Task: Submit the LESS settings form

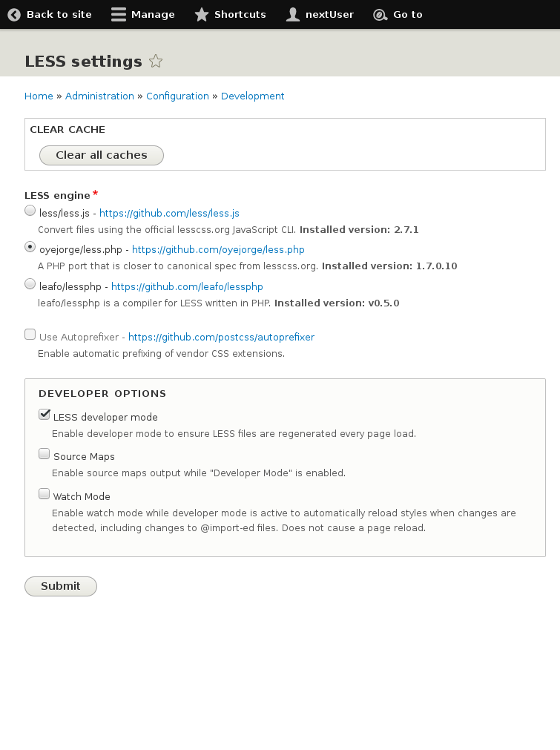Action: tap(60, 585)
